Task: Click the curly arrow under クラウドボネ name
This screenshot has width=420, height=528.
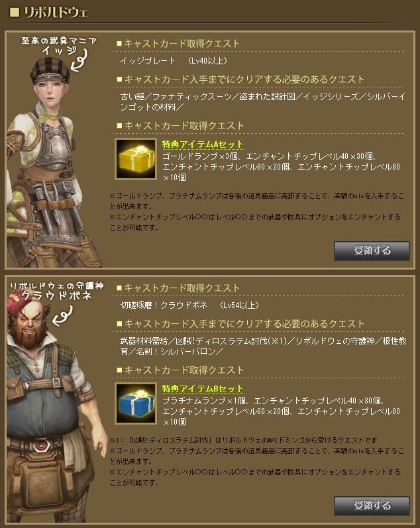Action: pos(63,316)
